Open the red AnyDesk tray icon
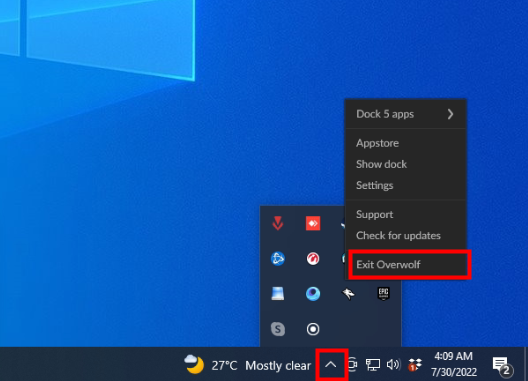The image size is (528, 381). [313, 223]
